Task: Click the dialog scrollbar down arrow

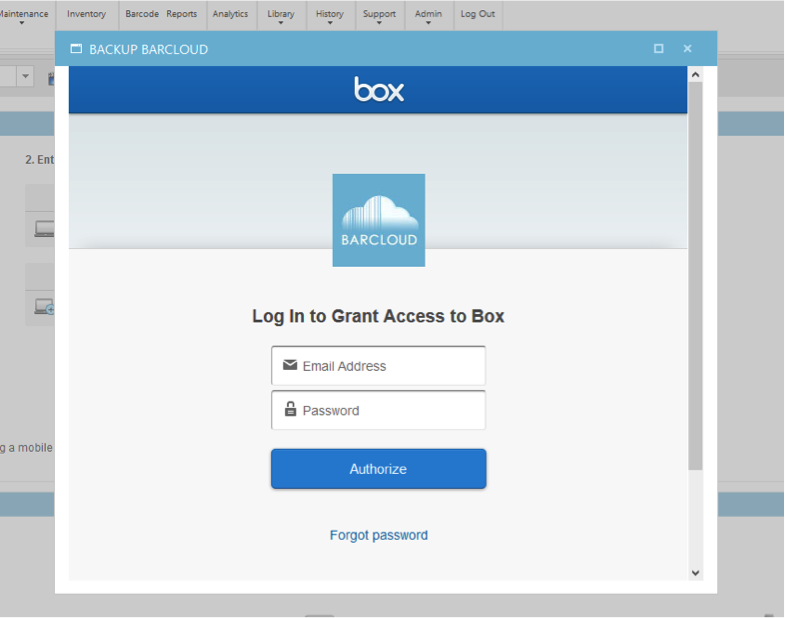Action: pyautogui.click(x=695, y=573)
